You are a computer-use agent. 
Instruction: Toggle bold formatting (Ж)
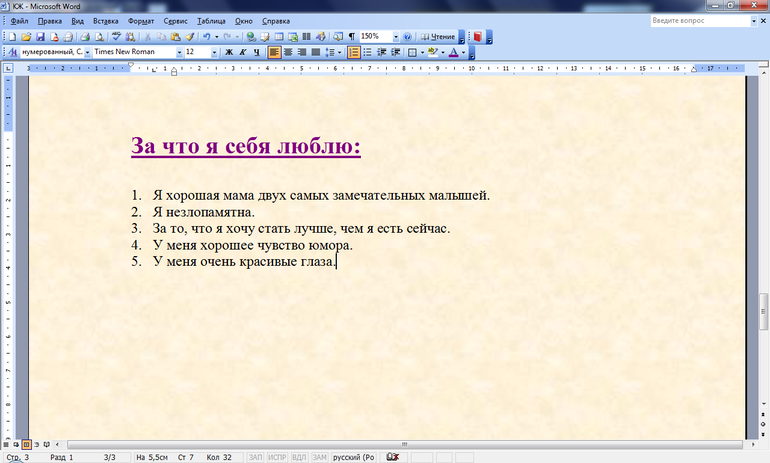[229, 52]
